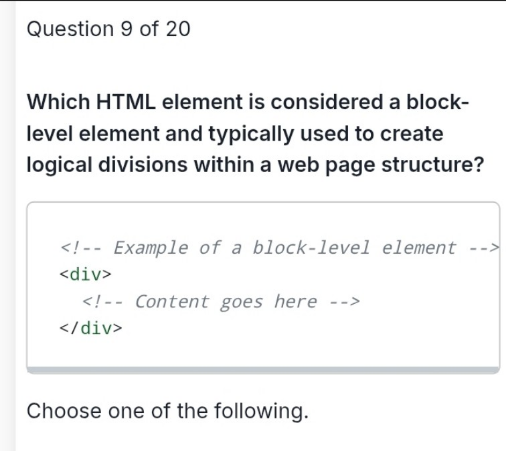Click the word "goes" in the inner code comment
The image size is (506, 451).
coord(242,303)
